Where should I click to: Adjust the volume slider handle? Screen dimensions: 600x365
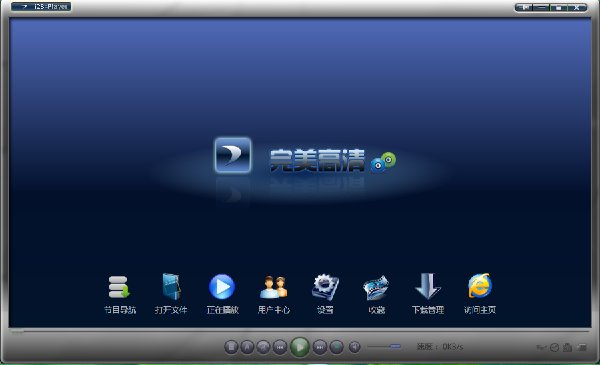tap(395, 347)
